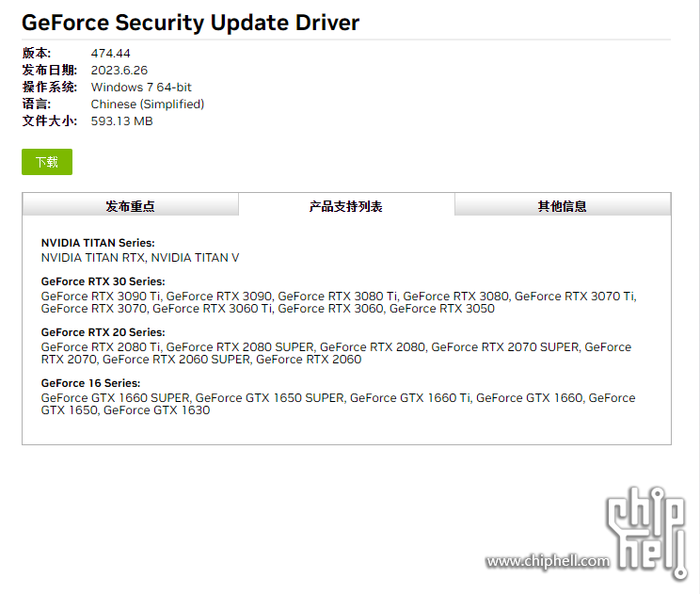Open the 其他信息 tab
This screenshot has height=594, width=700.
(563, 206)
